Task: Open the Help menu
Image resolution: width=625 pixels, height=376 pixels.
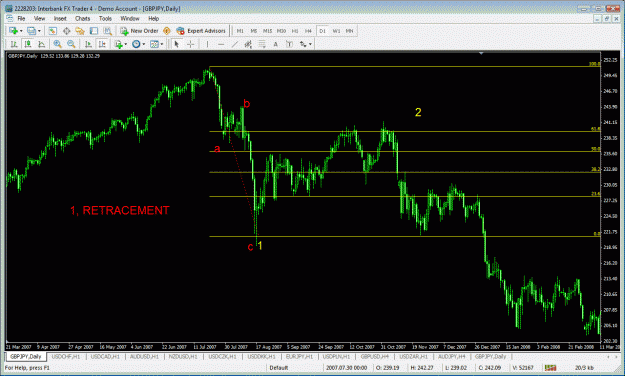Action: 153,18
